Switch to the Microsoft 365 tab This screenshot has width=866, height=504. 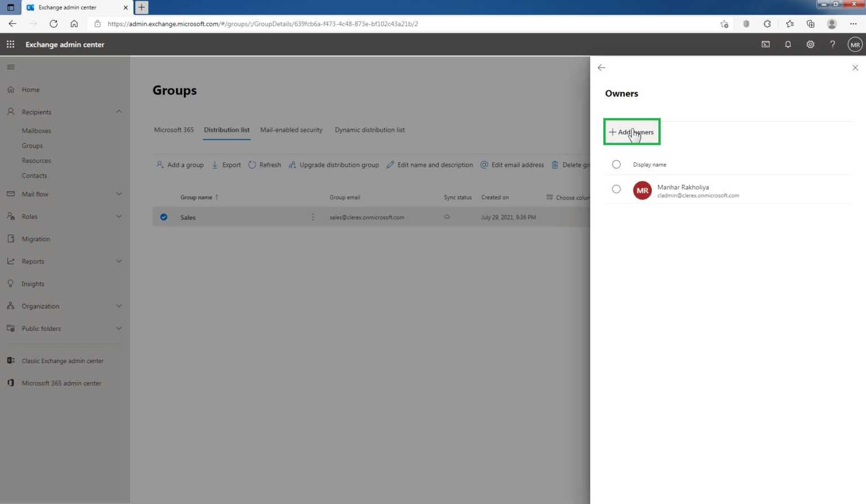coord(173,130)
